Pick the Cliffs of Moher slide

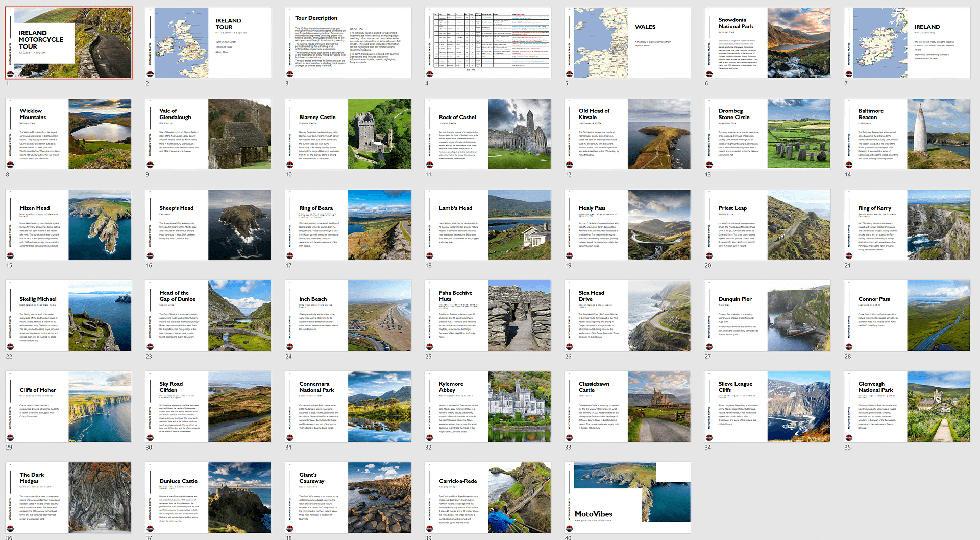(x=69, y=407)
